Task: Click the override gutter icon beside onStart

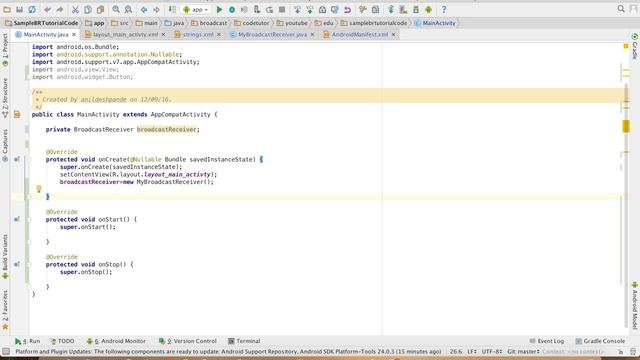Action: point(17,219)
